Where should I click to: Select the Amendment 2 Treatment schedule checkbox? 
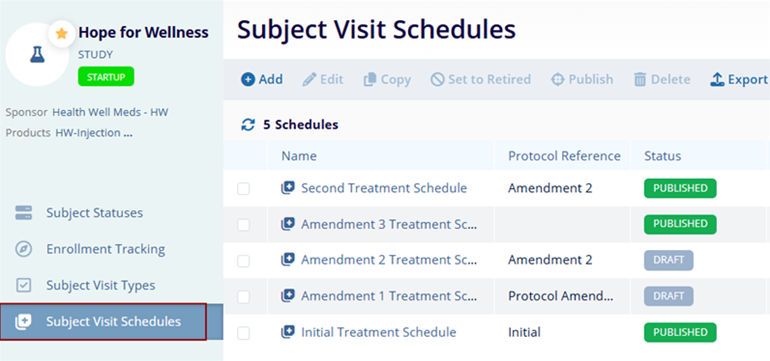244,261
